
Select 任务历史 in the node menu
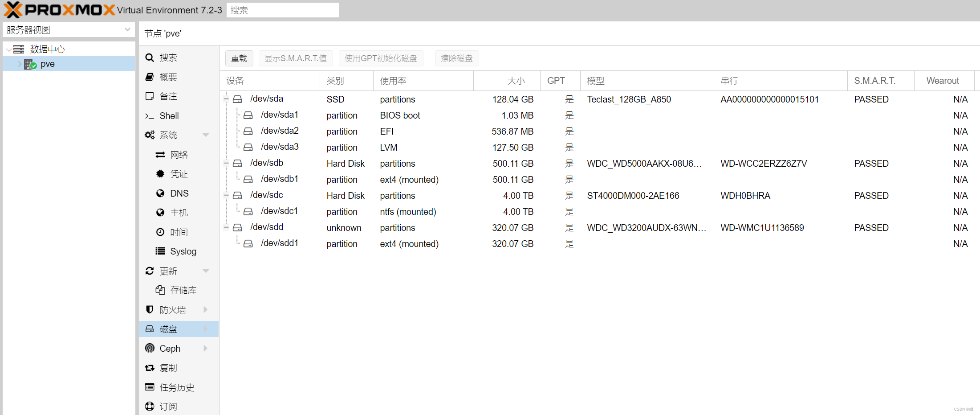point(179,387)
